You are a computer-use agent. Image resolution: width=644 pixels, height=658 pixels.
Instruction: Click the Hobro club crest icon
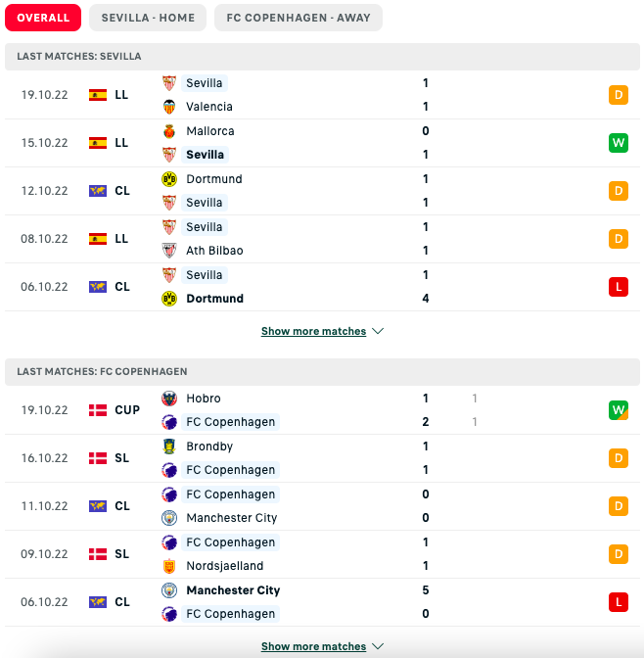click(x=169, y=399)
